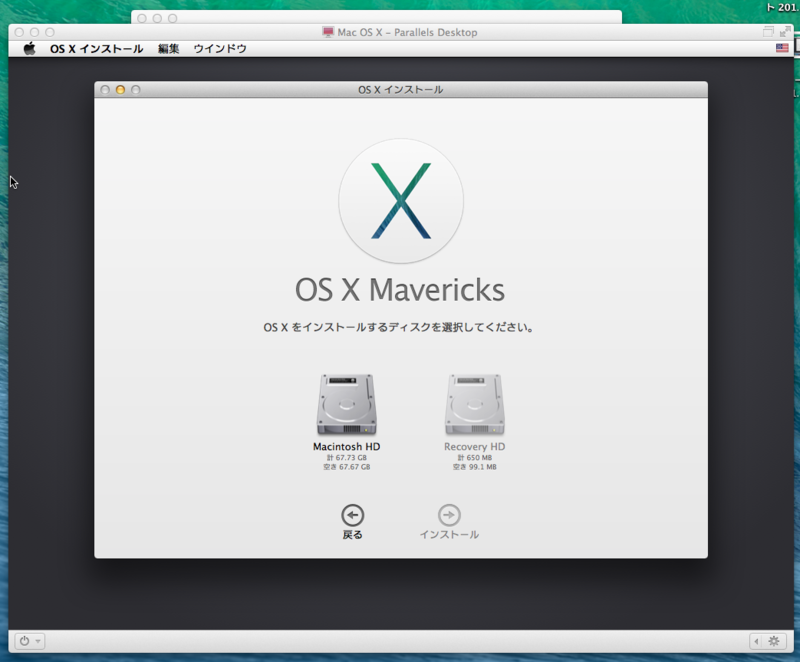
Task: Open the Apple menu in the VM
Action: pyautogui.click(x=30, y=48)
